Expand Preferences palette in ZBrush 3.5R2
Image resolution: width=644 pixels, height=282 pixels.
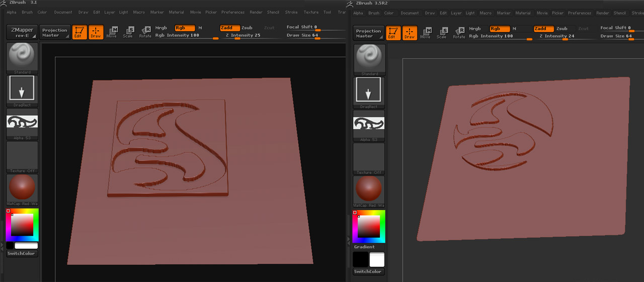point(580,13)
